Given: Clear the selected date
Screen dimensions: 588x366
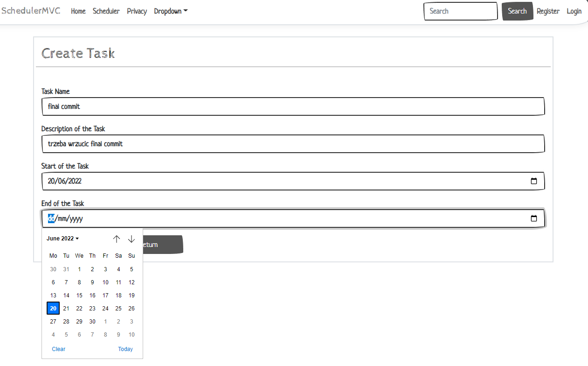Looking at the screenshot, I should pos(58,349).
